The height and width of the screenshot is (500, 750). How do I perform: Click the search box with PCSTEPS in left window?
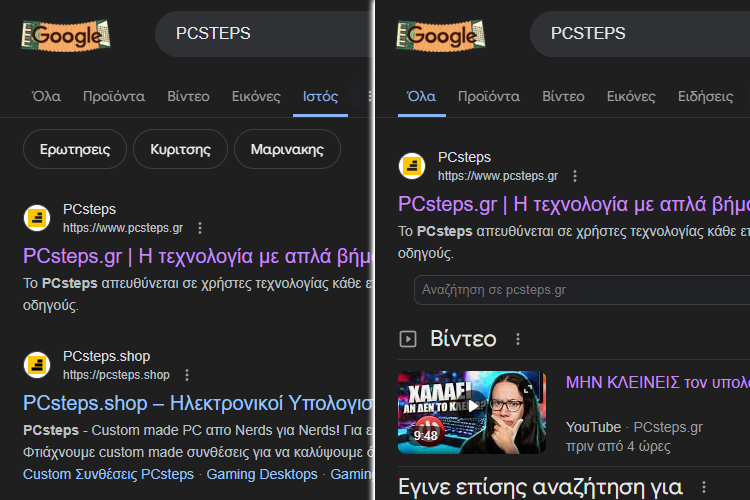pos(264,33)
